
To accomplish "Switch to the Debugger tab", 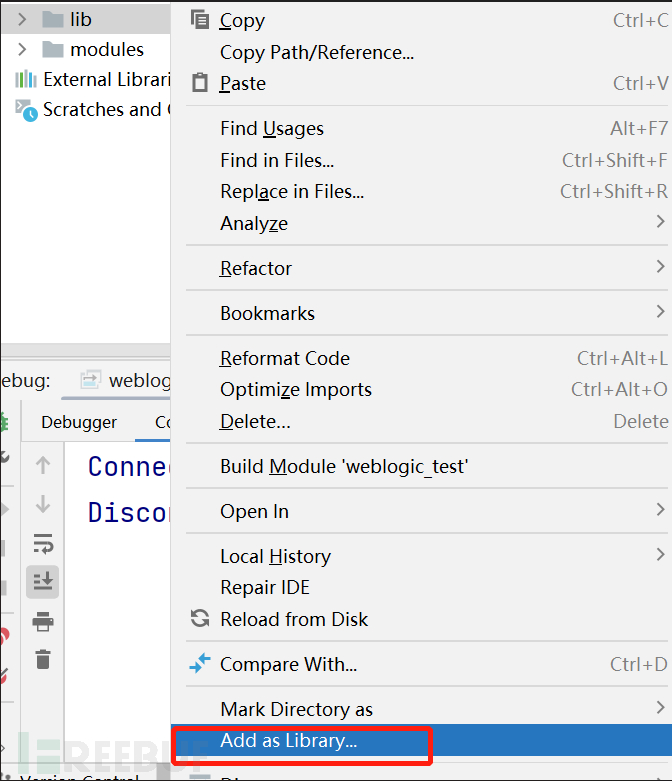I will pyautogui.click(x=79, y=422).
